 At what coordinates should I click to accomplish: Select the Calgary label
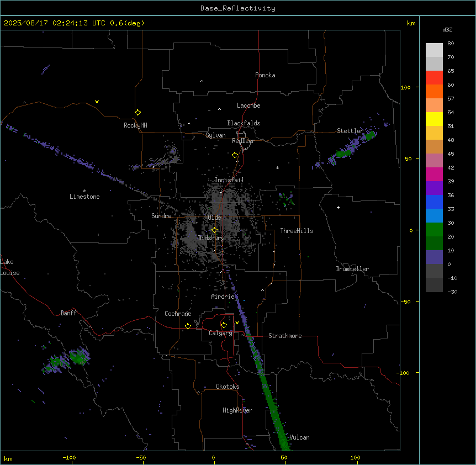tap(220, 333)
